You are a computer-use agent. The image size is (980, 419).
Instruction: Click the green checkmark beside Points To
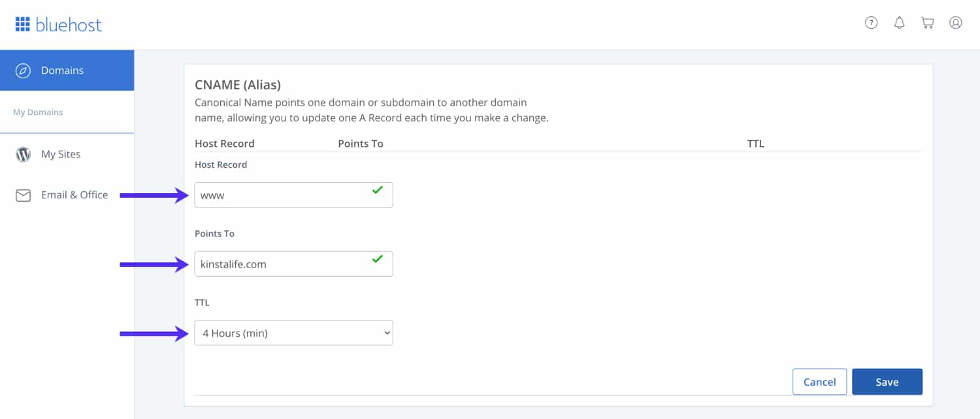pos(377,259)
